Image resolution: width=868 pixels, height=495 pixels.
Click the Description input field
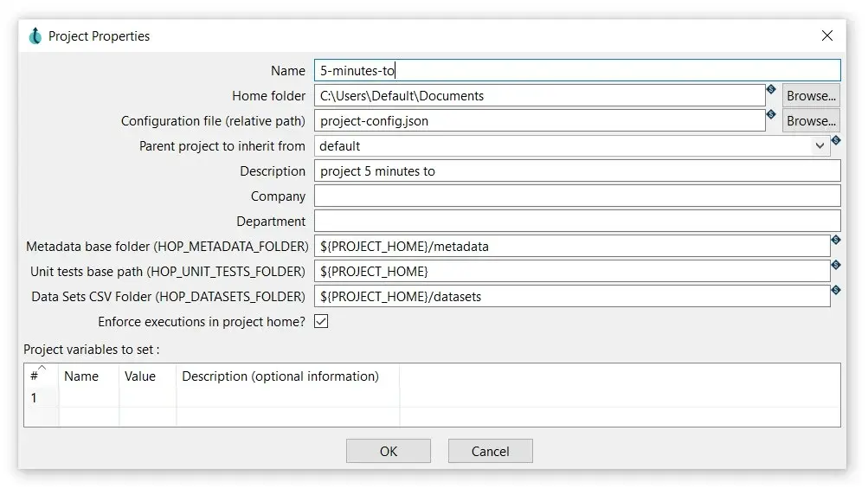(577, 171)
